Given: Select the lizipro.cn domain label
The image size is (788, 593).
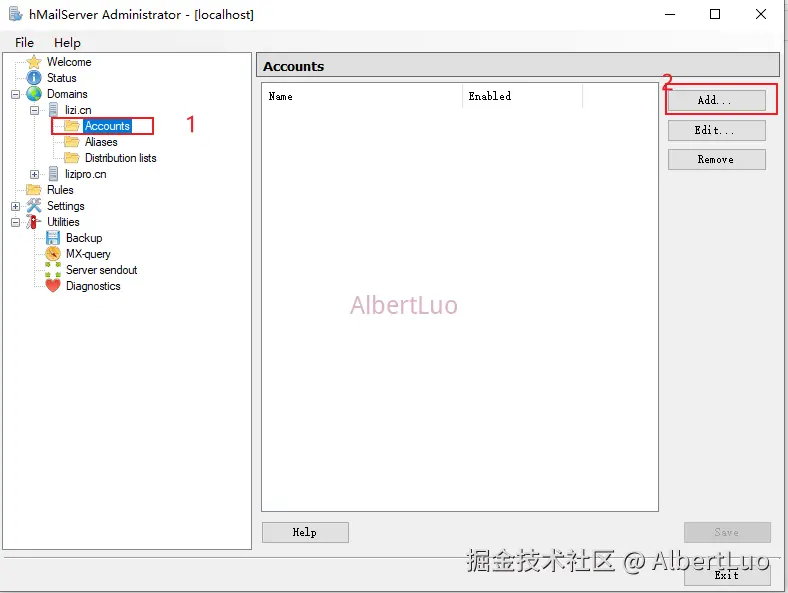Looking at the screenshot, I should pos(86,174).
